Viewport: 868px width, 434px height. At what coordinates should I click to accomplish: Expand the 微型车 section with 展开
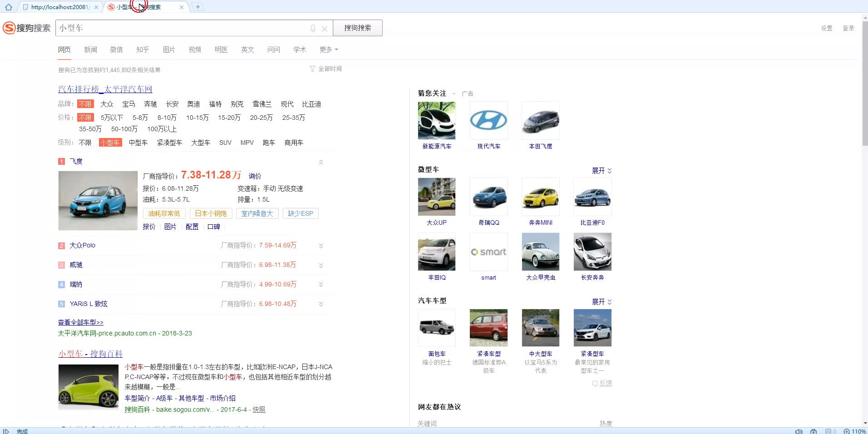(x=602, y=171)
